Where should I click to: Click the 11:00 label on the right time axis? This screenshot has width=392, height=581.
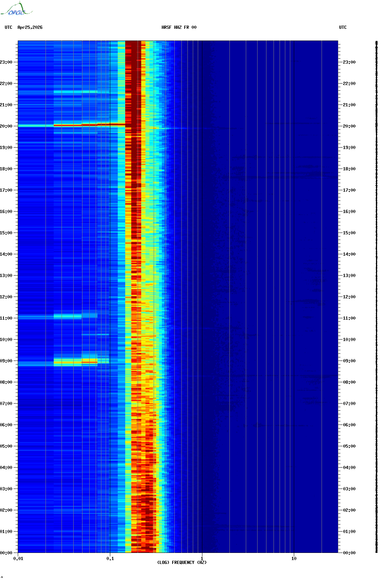(x=349, y=318)
